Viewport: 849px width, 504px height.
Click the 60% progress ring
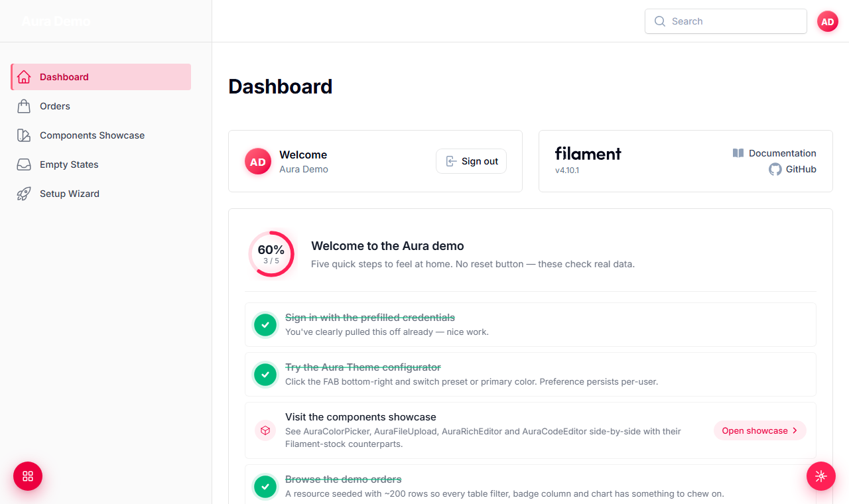point(271,253)
